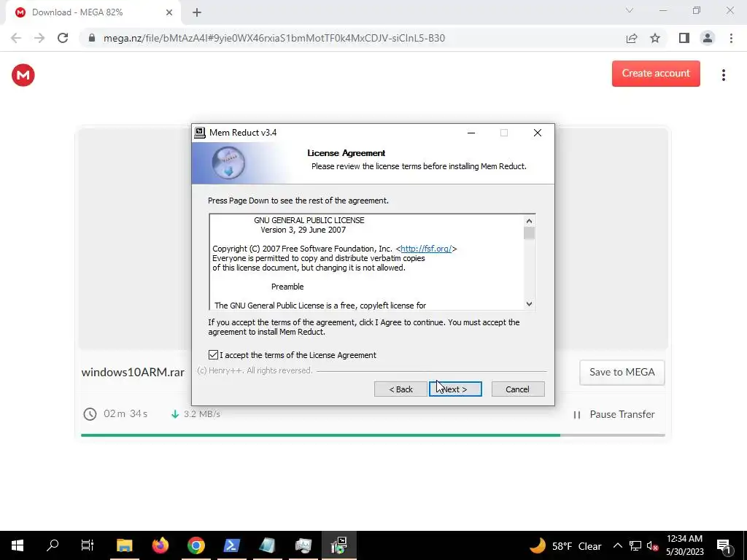Screen dimensions: 747x560
Task: Select the Download - MEGA 82% tab
Action: coord(93,13)
